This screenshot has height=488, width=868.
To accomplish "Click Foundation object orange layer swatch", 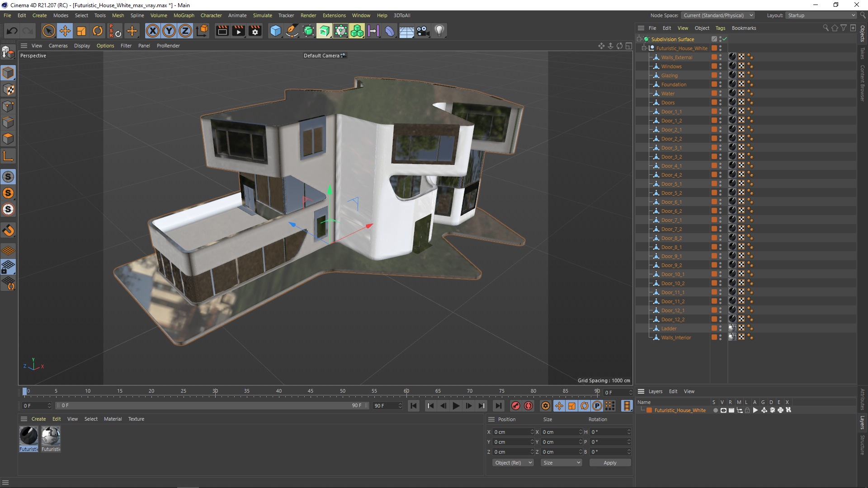I will click(714, 84).
